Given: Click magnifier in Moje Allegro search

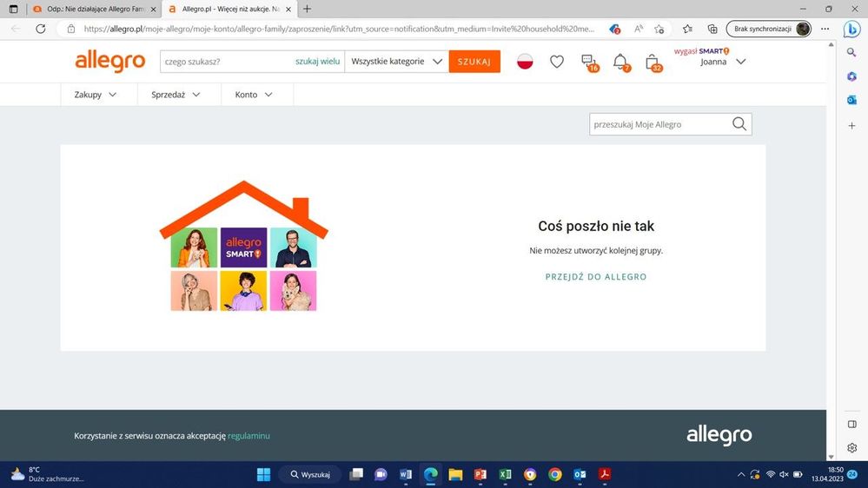Looking at the screenshot, I should coord(739,124).
